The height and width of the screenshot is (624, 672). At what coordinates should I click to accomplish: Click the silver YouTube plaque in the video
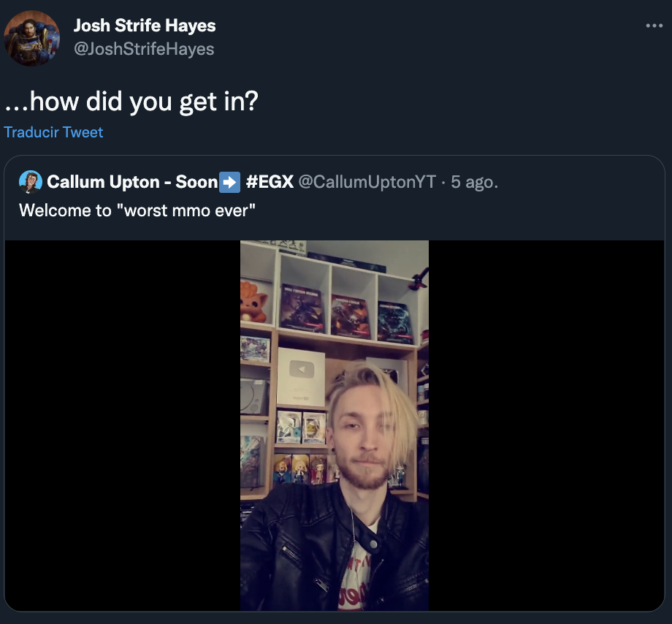[301, 375]
